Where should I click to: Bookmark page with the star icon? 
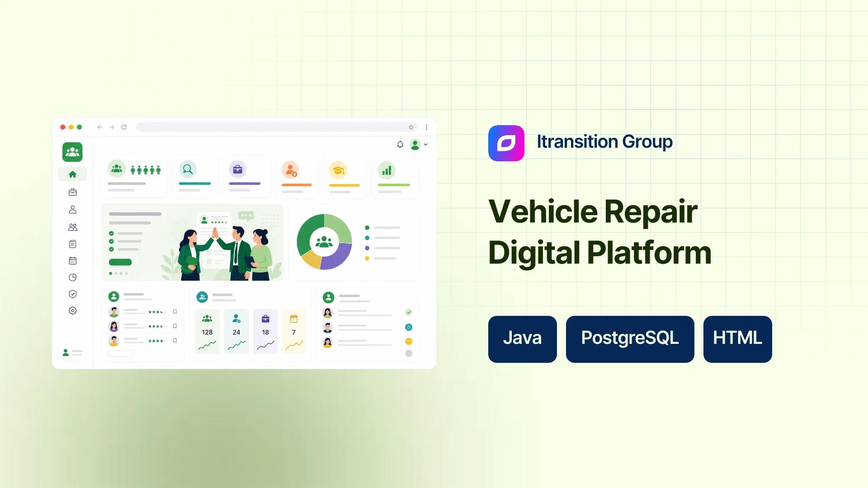[x=411, y=127]
